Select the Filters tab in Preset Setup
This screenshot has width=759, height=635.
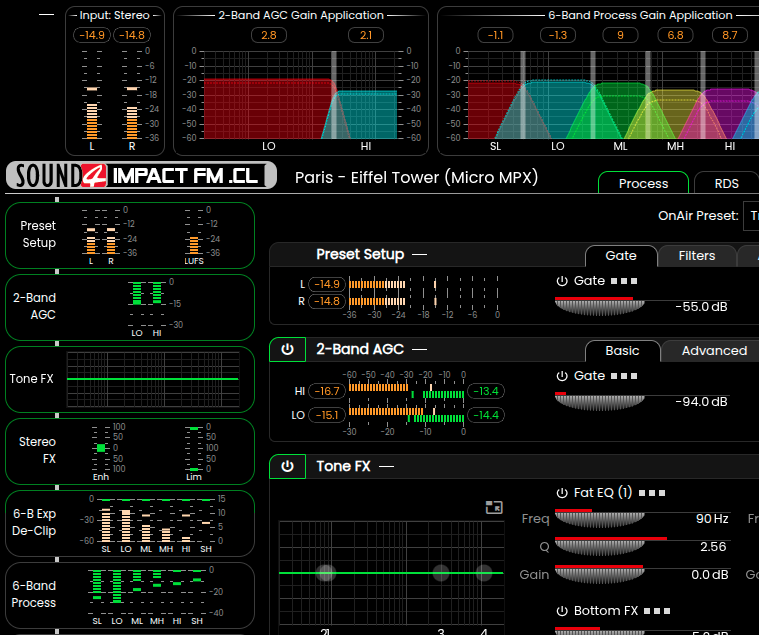tap(697, 256)
